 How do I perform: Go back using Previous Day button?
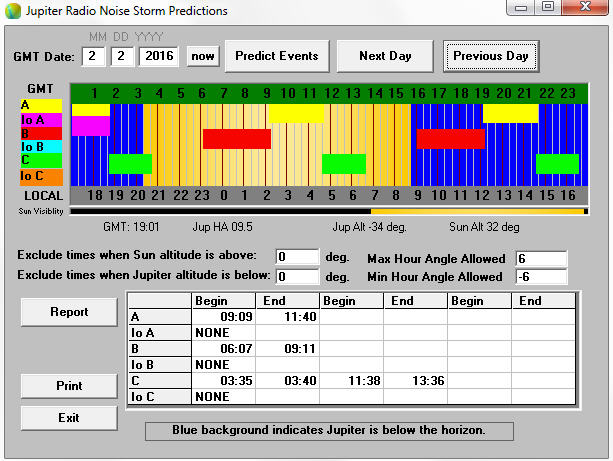pyautogui.click(x=491, y=56)
